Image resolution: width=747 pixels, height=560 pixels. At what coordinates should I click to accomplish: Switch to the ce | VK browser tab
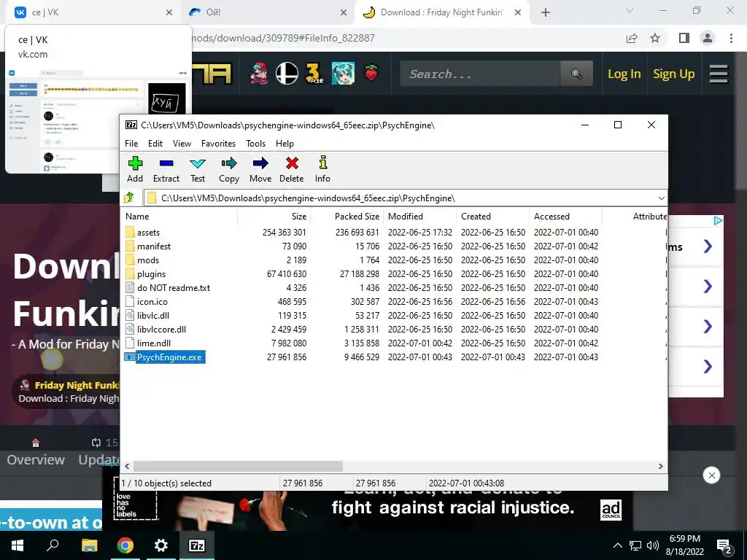93,12
